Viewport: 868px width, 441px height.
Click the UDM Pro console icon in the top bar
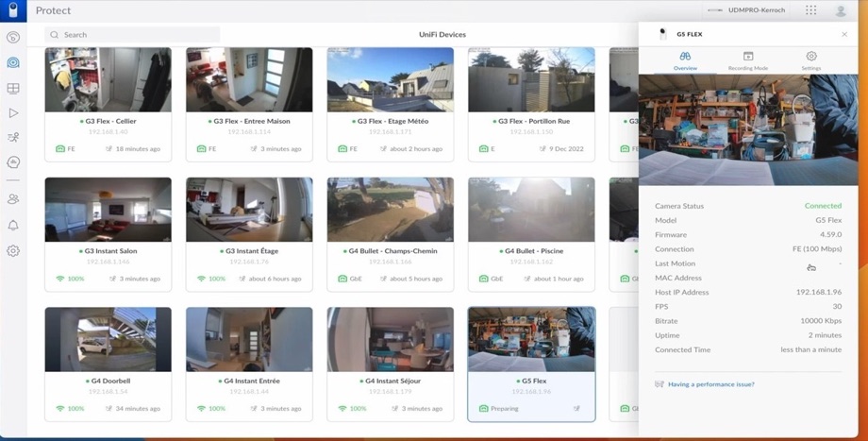pyautogui.click(x=715, y=10)
